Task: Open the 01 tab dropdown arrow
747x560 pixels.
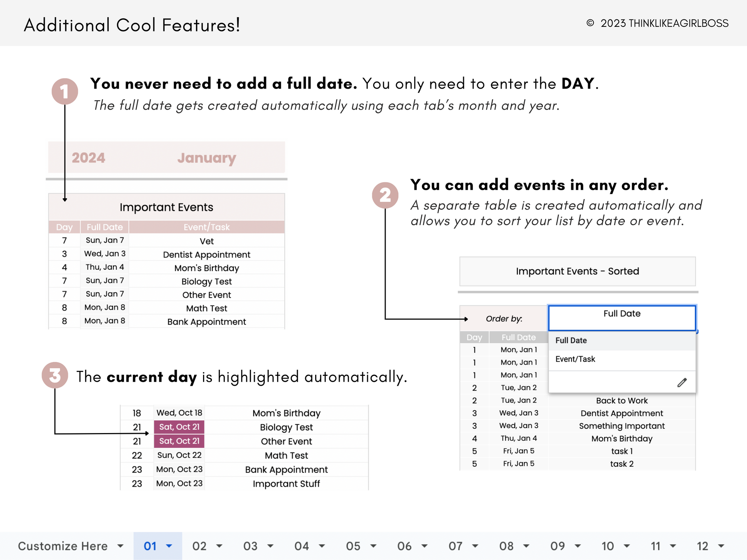Action: [169, 546]
